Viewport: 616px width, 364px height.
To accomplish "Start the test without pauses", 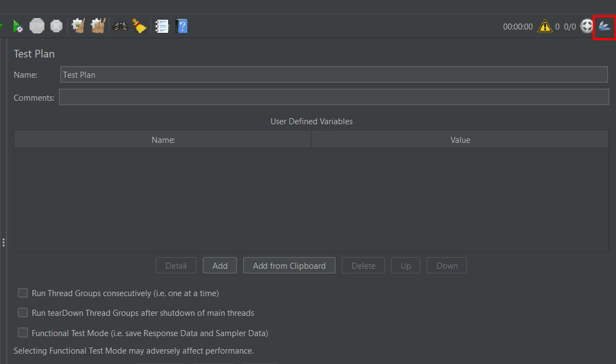I will pos(16,26).
